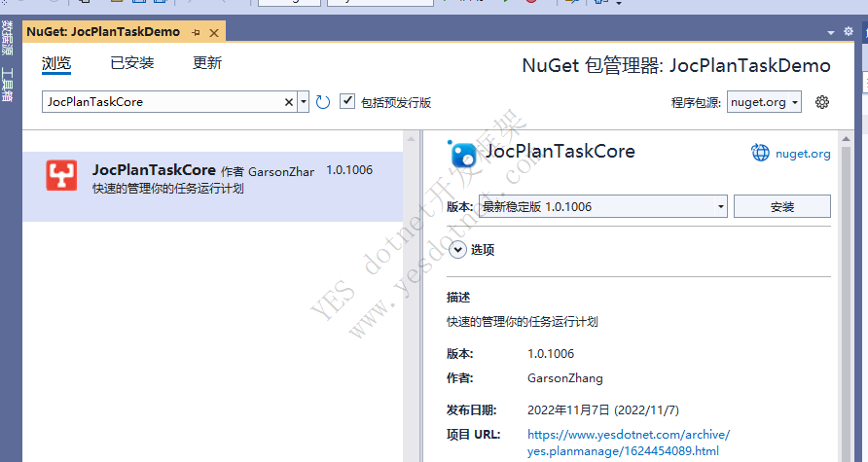Close the NuGet: JocPlanTaskDemo tab
The height and width of the screenshot is (462, 868).
click(x=214, y=33)
